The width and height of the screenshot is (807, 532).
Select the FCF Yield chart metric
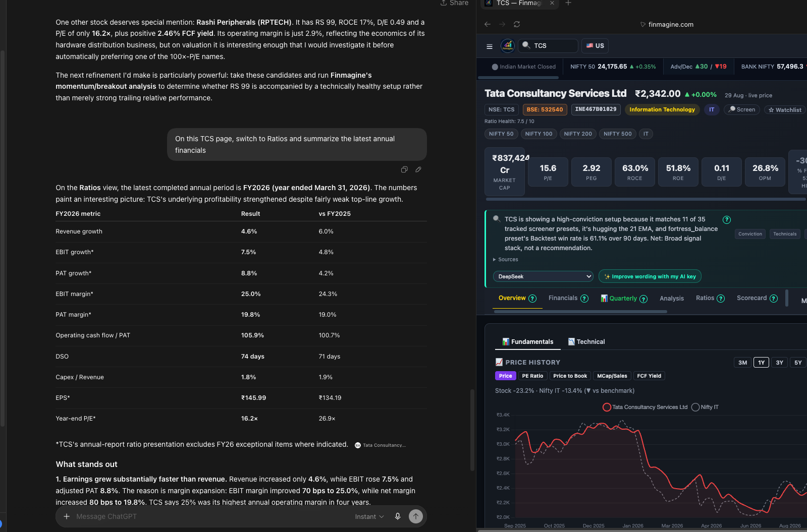coord(649,376)
